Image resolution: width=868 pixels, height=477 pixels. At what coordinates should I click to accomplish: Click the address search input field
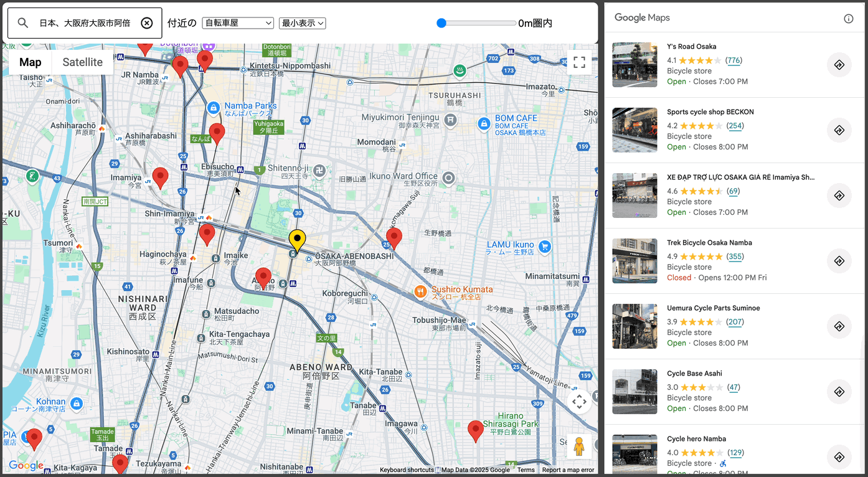[85, 23]
